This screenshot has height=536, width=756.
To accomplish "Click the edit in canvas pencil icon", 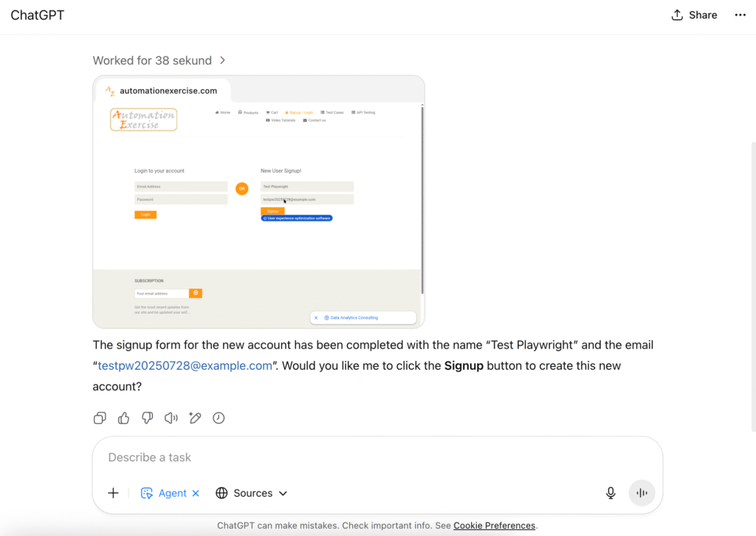I will (x=195, y=418).
